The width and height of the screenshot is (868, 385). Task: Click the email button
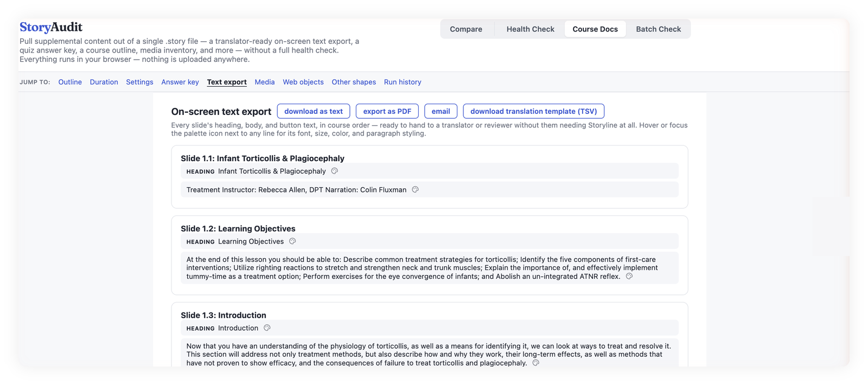click(441, 111)
